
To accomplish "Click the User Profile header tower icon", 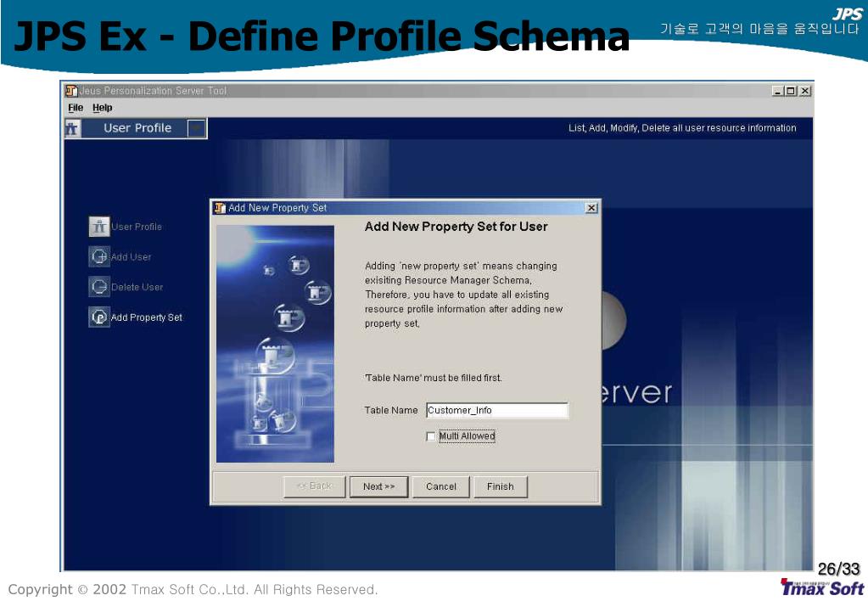I will (72, 128).
